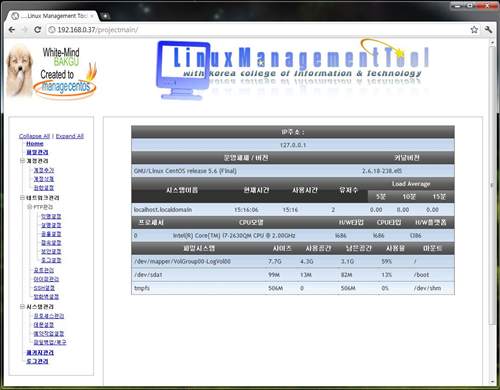
Task: Click the 127.0.0.1 IP address cell
Action: pyautogui.click(x=293, y=145)
